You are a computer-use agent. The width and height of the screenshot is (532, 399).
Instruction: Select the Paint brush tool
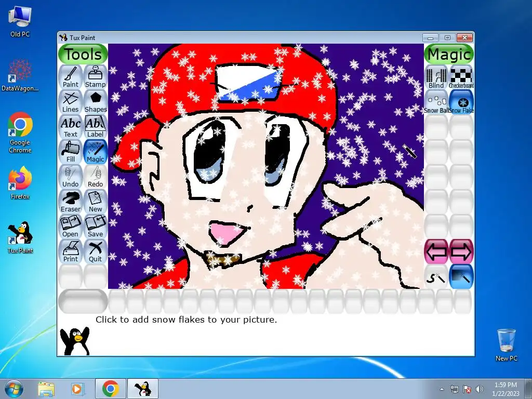click(71, 77)
